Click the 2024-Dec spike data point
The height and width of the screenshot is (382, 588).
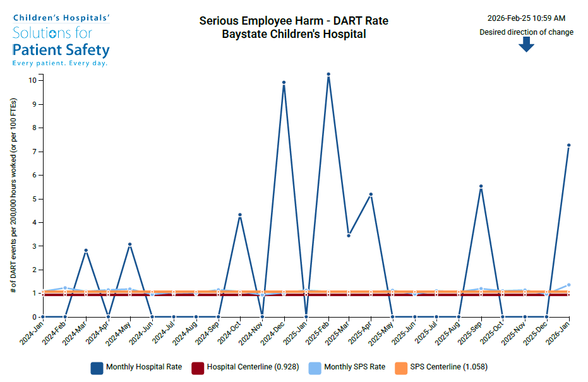pos(283,81)
